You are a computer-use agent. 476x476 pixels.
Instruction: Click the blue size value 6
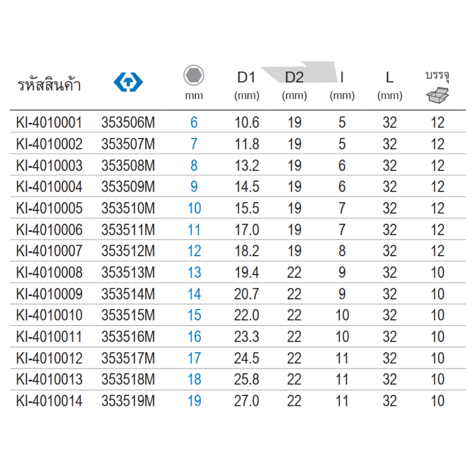tap(194, 123)
